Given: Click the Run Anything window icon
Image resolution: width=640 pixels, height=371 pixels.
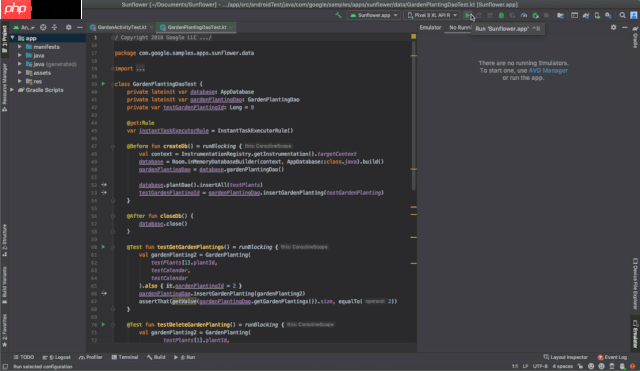Looking at the screenshot, I should pyautogui.click(x=574, y=15).
